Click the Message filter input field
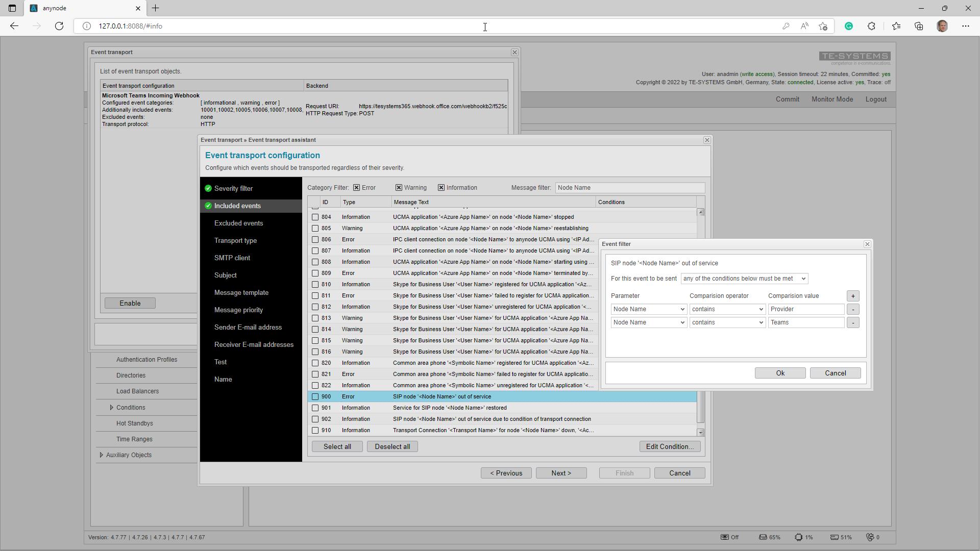The height and width of the screenshot is (551, 980). click(629, 188)
